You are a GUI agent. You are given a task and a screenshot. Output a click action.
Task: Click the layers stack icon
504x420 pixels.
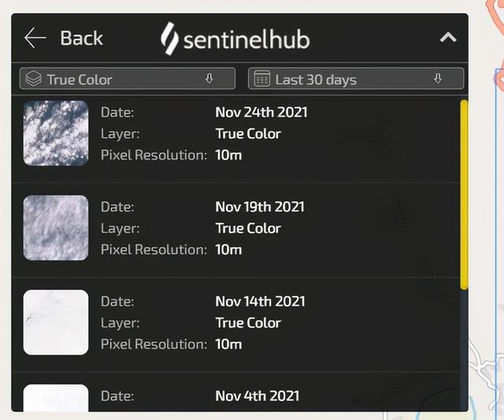pos(33,79)
